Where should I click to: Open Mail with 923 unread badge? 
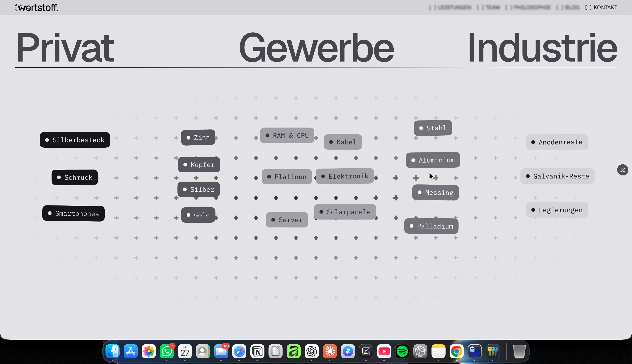[x=221, y=351]
